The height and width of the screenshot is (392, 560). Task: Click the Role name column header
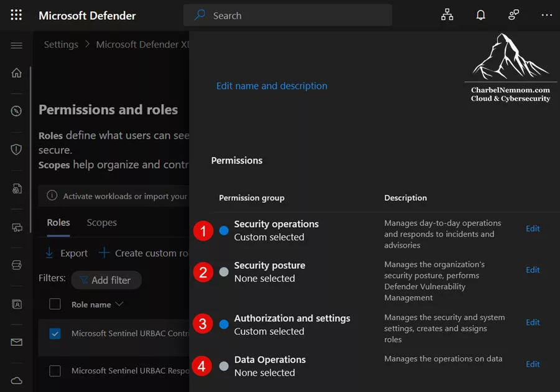(x=91, y=304)
